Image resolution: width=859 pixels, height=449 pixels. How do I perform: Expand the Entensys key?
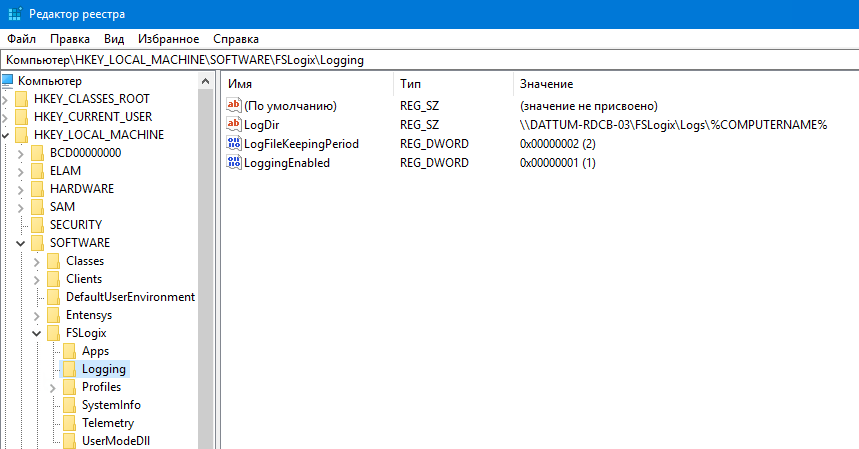[37, 316]
